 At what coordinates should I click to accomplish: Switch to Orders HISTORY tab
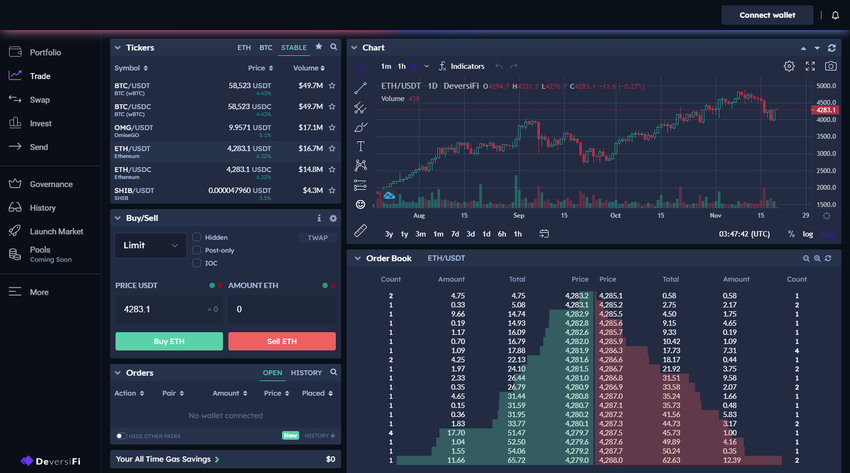306,373
